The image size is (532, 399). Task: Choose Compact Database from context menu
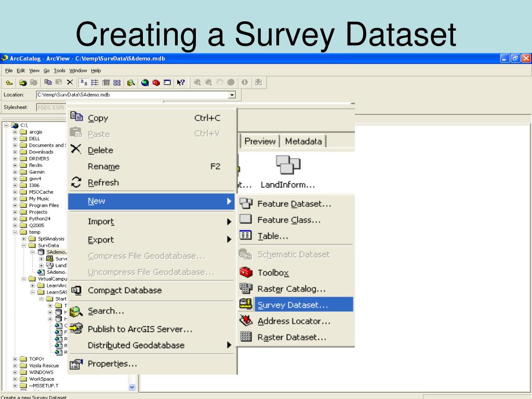click(x=152, y=290)
